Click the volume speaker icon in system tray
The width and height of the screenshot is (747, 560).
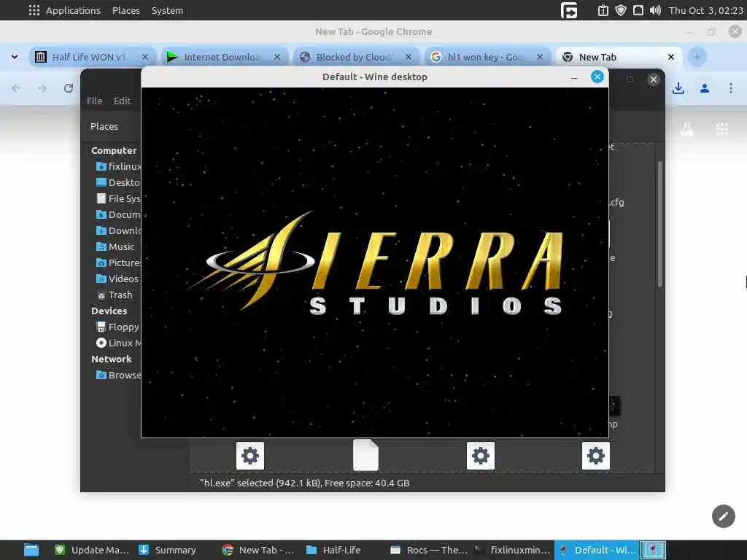pos(655,10)
